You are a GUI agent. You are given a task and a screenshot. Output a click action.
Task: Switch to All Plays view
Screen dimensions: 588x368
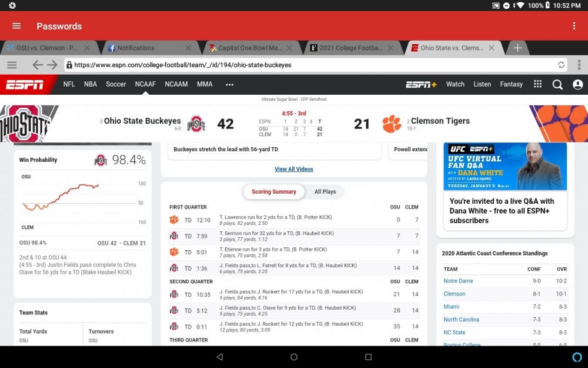tap(325, 191)
